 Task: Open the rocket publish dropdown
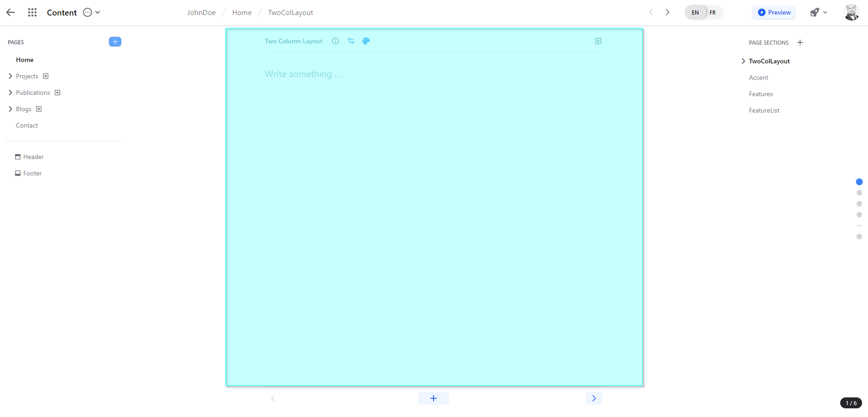point(818,12)
